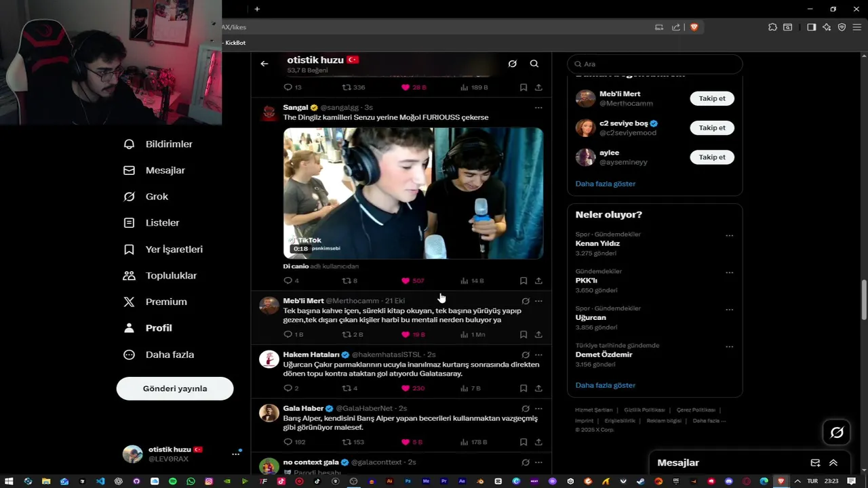Repost Sangal's Dingilz post
This screenshot has height=488, width=868.
point(346,281)
